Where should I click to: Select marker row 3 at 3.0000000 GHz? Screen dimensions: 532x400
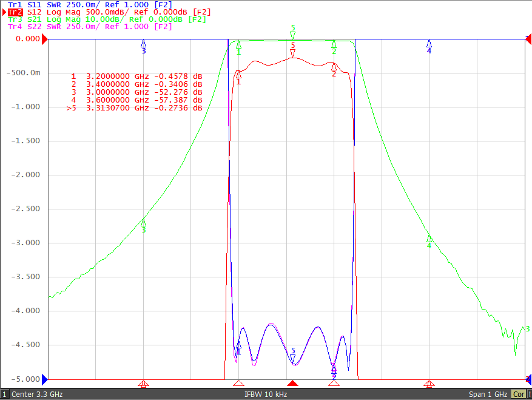point(136,92)
